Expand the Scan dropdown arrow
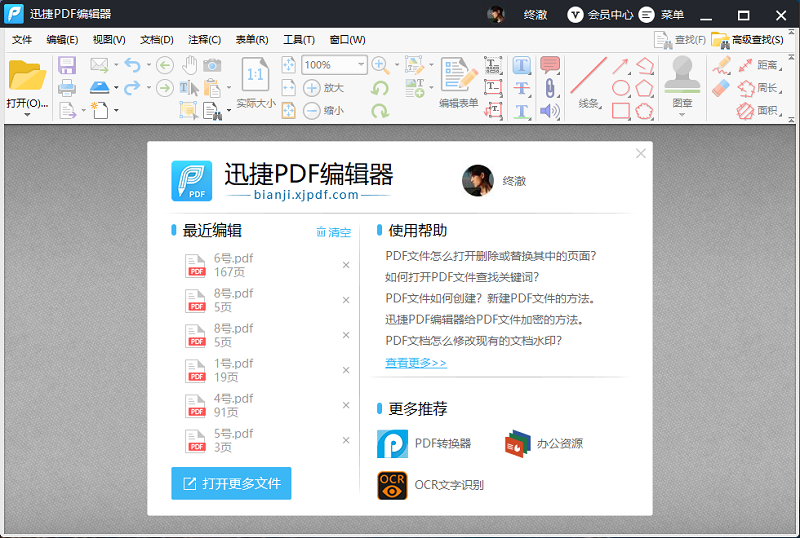 116,88
